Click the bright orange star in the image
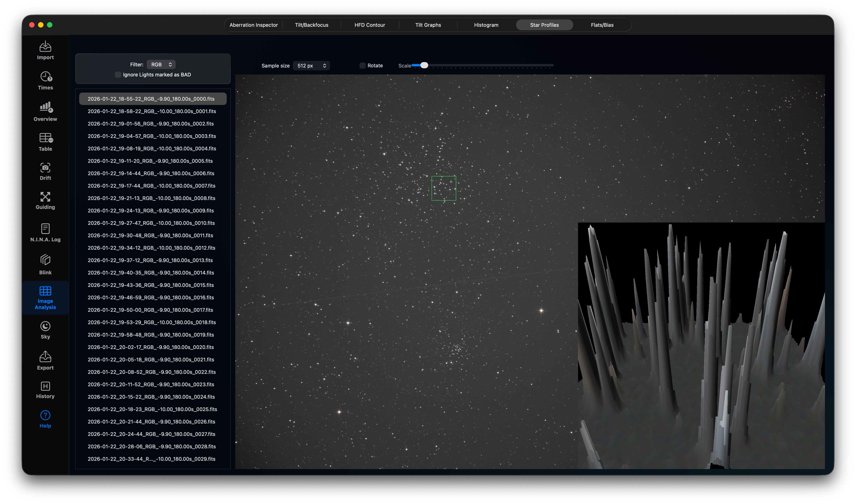 point(541,310)
